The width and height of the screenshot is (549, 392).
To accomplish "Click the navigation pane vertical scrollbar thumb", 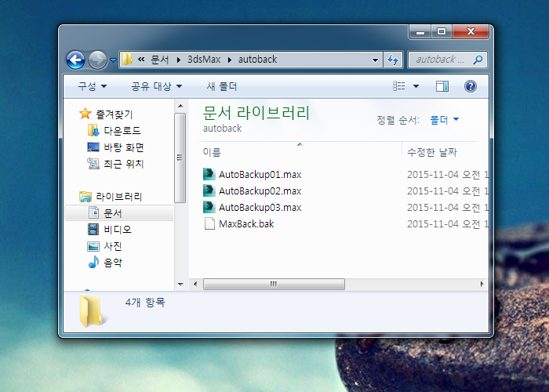I will (x=180, y=158).
